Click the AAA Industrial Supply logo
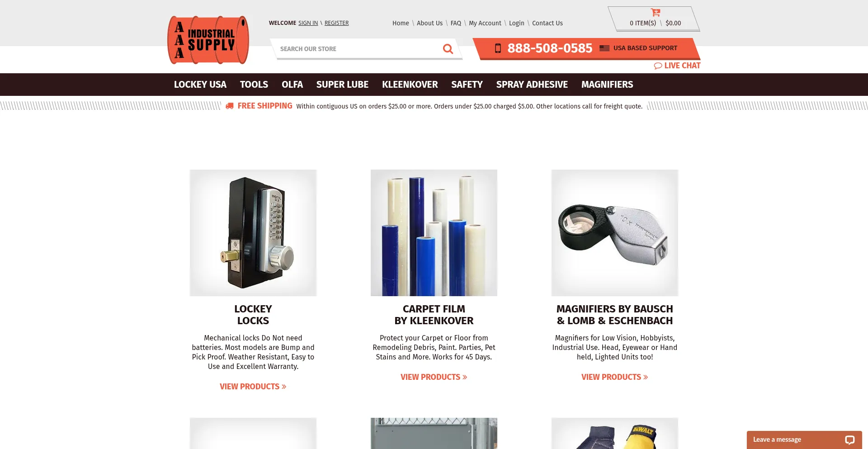 coord(208,40)
